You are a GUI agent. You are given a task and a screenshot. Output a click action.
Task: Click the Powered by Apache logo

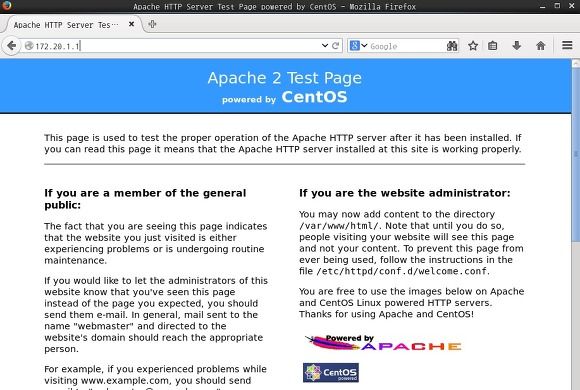point(383,343)
